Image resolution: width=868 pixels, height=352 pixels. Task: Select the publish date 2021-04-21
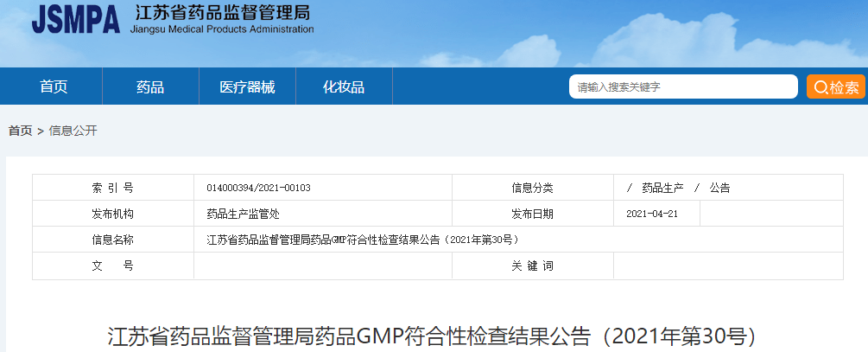click(652, 214)
